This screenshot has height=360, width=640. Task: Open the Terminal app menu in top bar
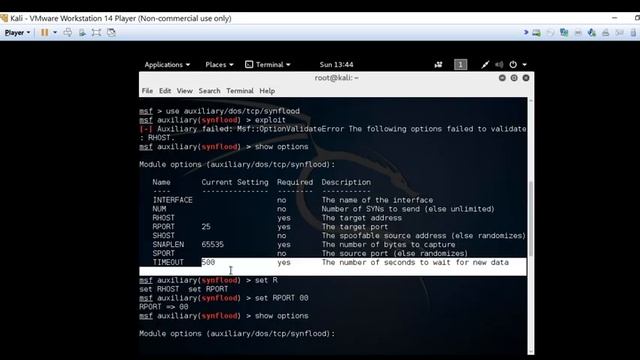[268, 64]
